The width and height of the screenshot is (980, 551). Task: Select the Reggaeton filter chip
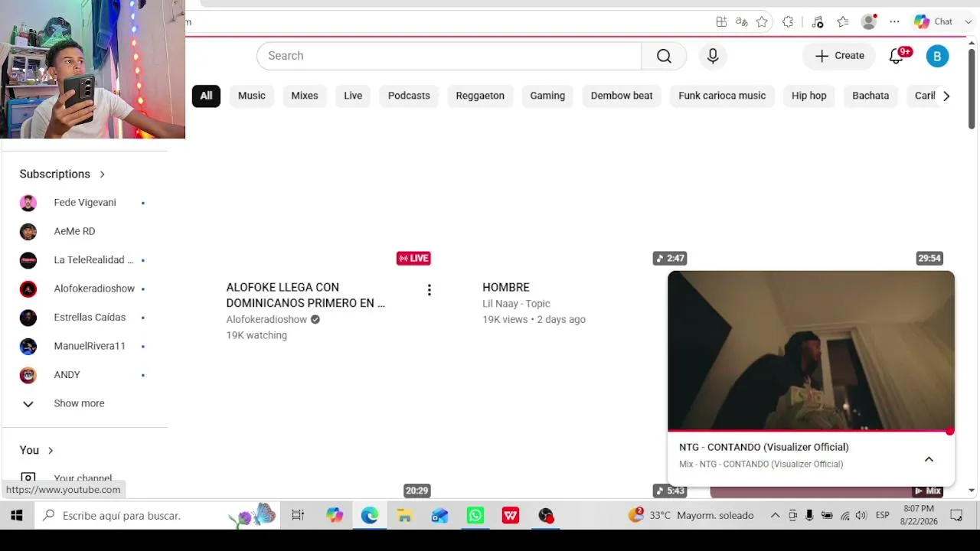point(480,96)
